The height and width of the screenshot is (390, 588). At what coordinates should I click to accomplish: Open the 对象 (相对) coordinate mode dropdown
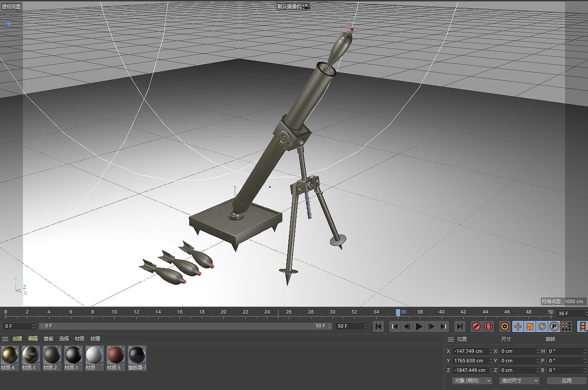click(x=472, y=380)
